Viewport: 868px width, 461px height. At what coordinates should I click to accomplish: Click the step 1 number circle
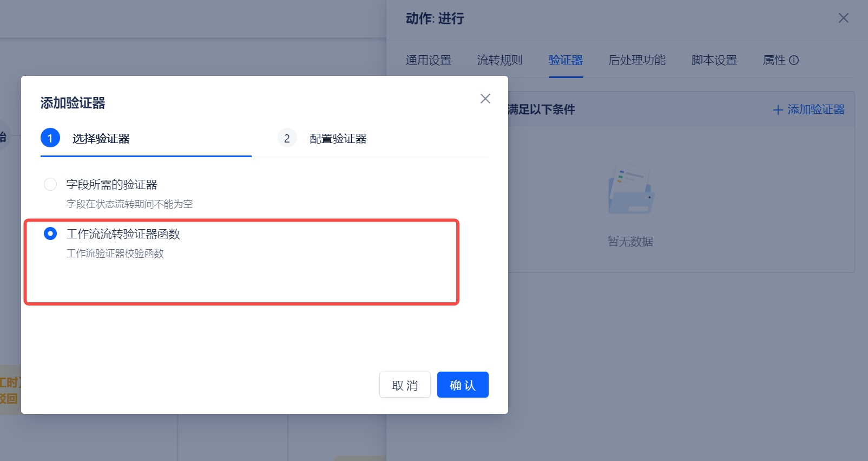click(x=50, y=138)
